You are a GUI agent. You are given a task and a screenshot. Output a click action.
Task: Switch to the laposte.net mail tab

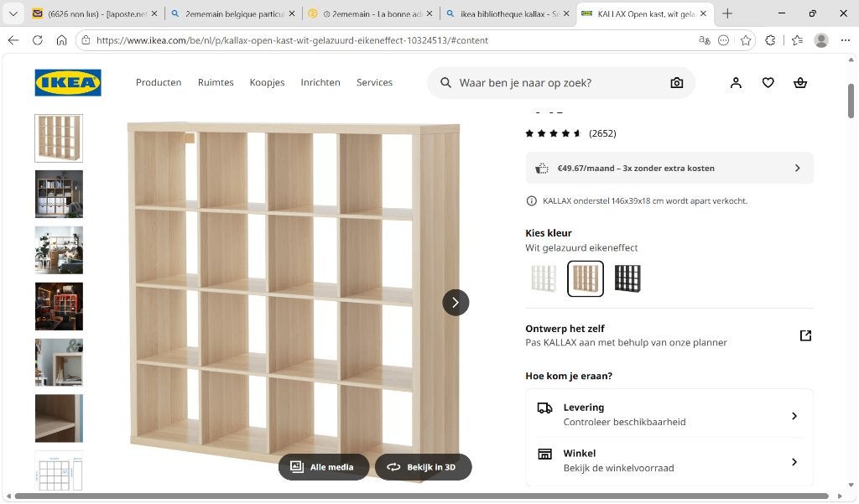point(96,13)
